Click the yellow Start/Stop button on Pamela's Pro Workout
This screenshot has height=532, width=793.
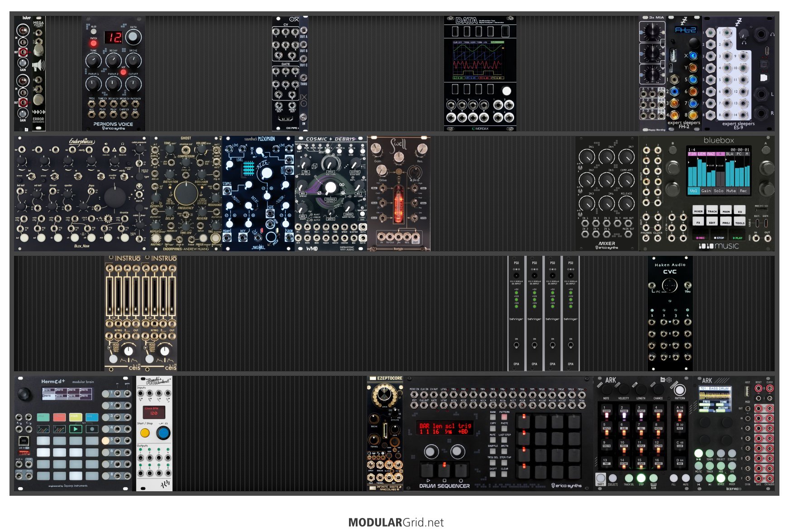pyautogui.click(x=145, y=433)
